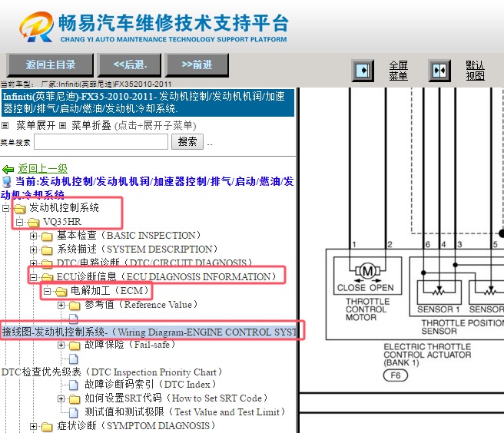This screenshot has width=504, height=433.
Task: Go back with the <<后退 button
Action: click(130, 65)
